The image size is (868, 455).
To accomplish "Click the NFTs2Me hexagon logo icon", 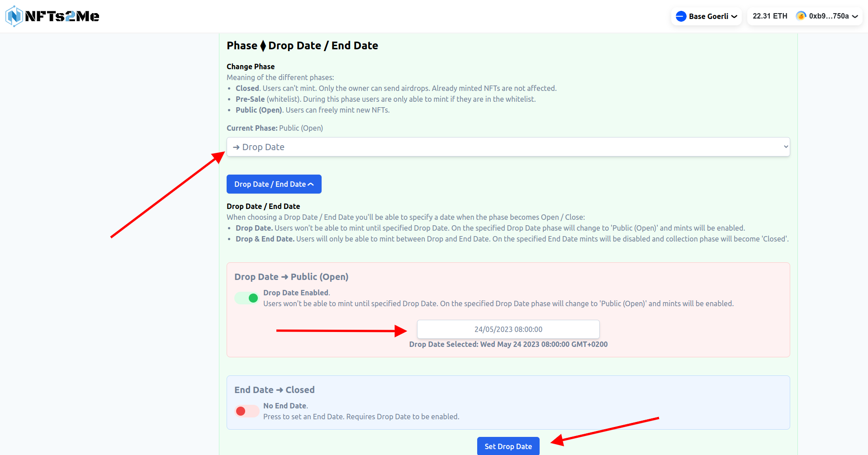I will [14, 16].
